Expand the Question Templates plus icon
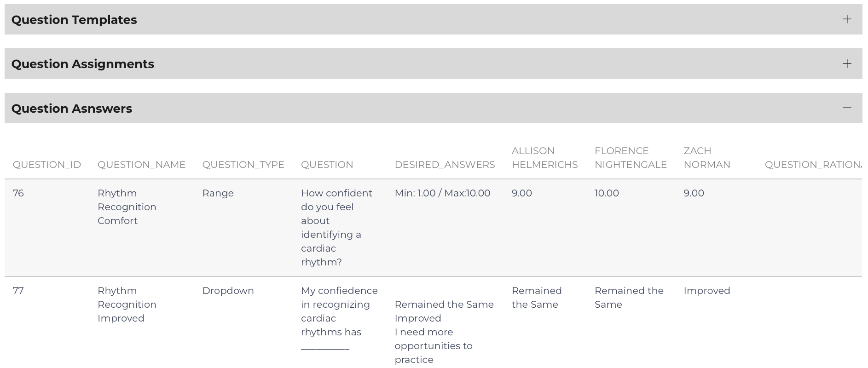The height and width of the screenshot is (368, 868). 847,19
